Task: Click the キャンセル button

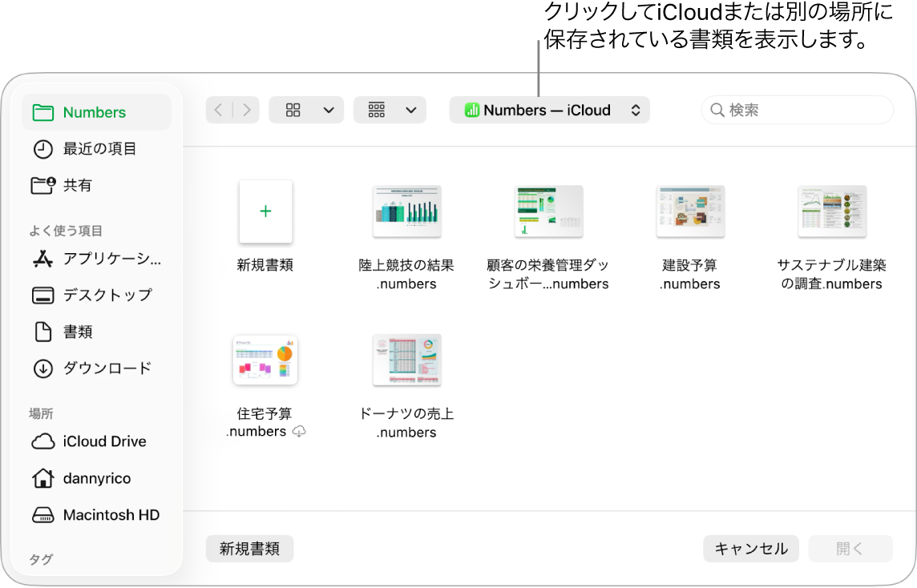Action: [x=750, y=549]
